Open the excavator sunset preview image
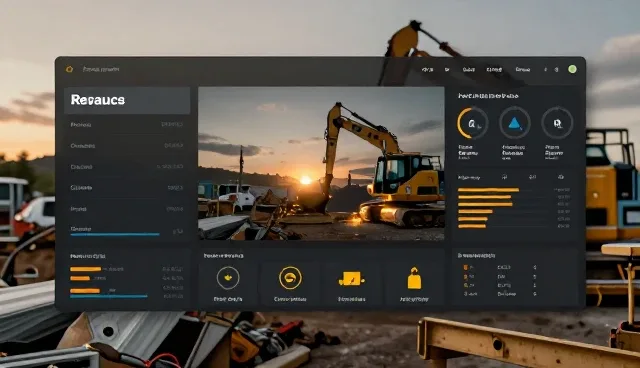This screenshot has height=368, width=640. (x=321, y=163)
